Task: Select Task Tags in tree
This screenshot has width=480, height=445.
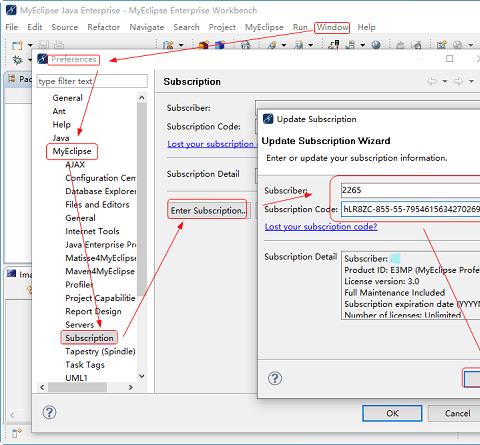Action: 85,365
